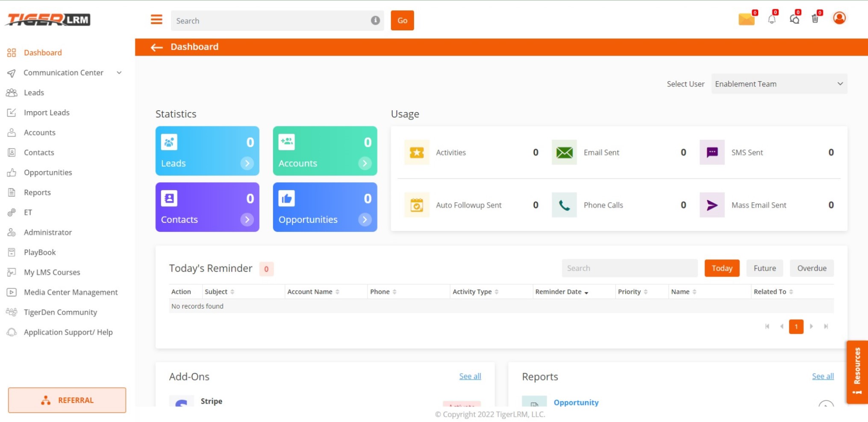
Task: Click the search info icon
Action: [x=375, y=20]
